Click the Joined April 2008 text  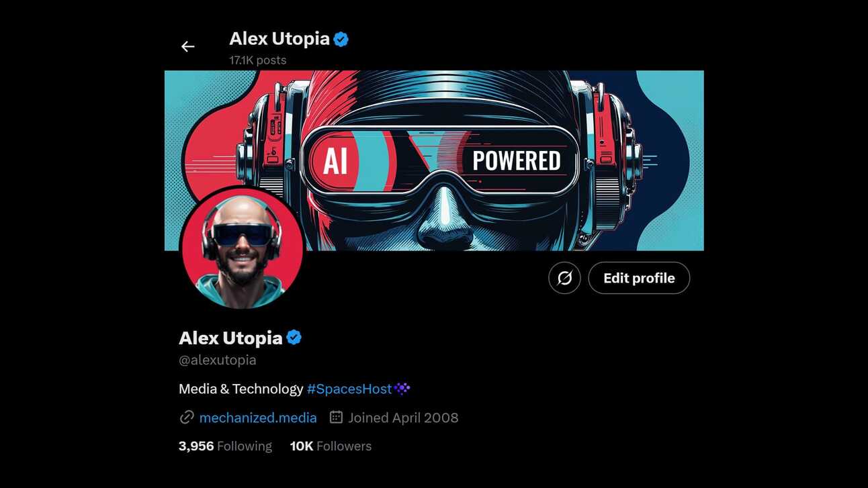403,418
